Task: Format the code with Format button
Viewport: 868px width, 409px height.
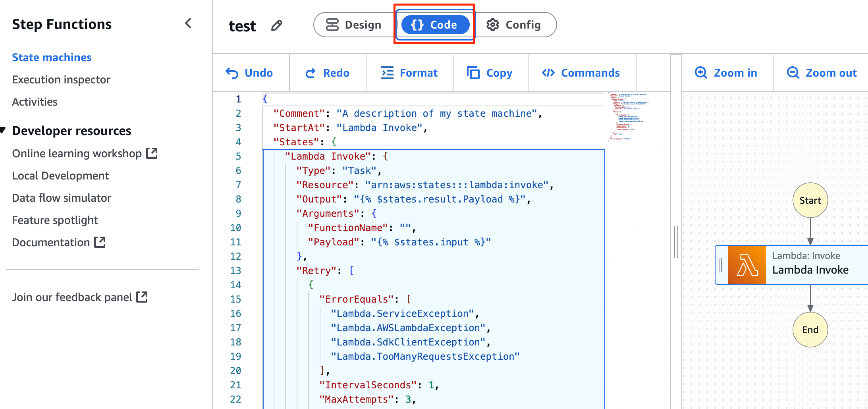Action: [409, 73]
